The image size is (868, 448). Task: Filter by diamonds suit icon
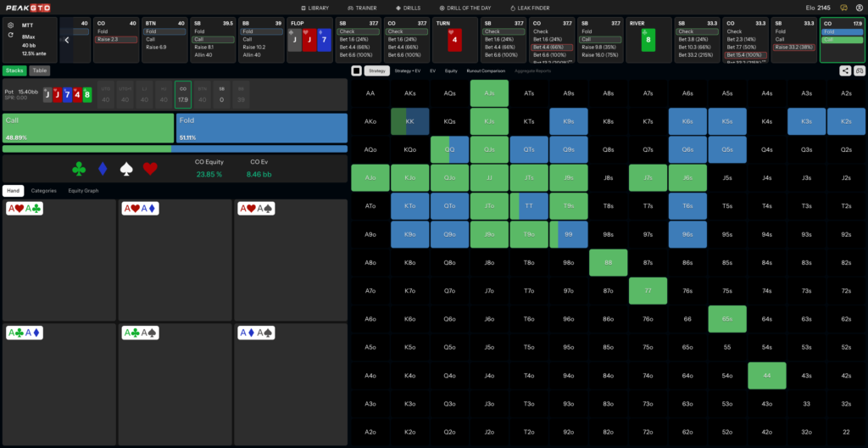(103, 169)
